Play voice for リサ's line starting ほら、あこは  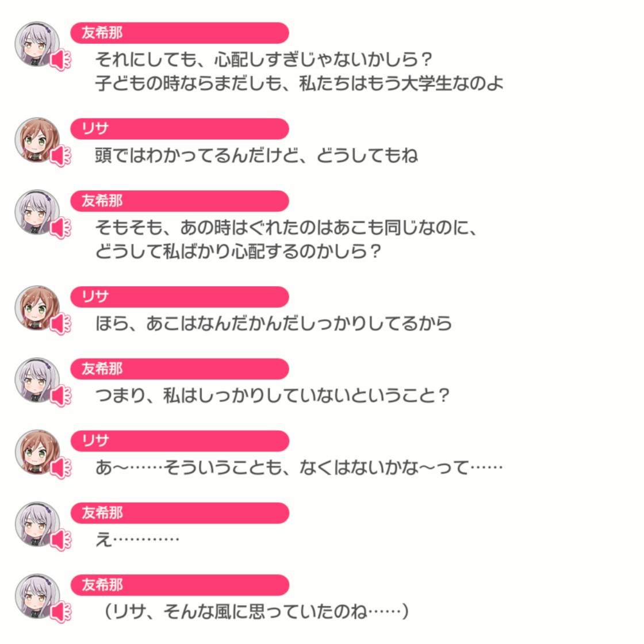click(x=61, y=324)
